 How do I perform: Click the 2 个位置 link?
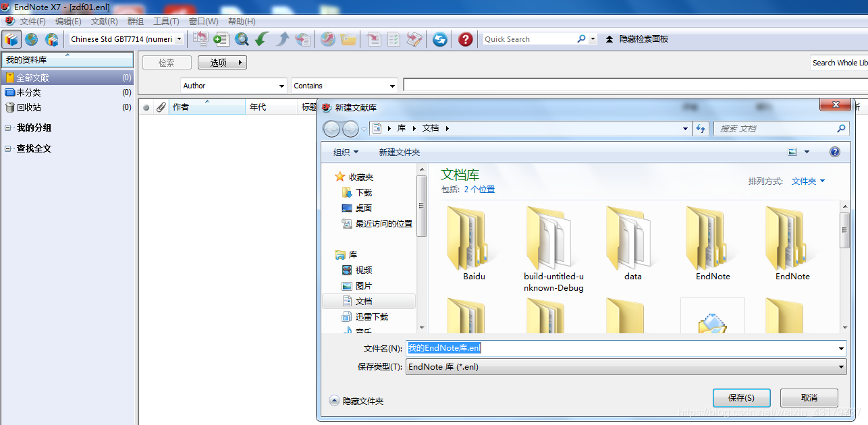click(479, 190)
